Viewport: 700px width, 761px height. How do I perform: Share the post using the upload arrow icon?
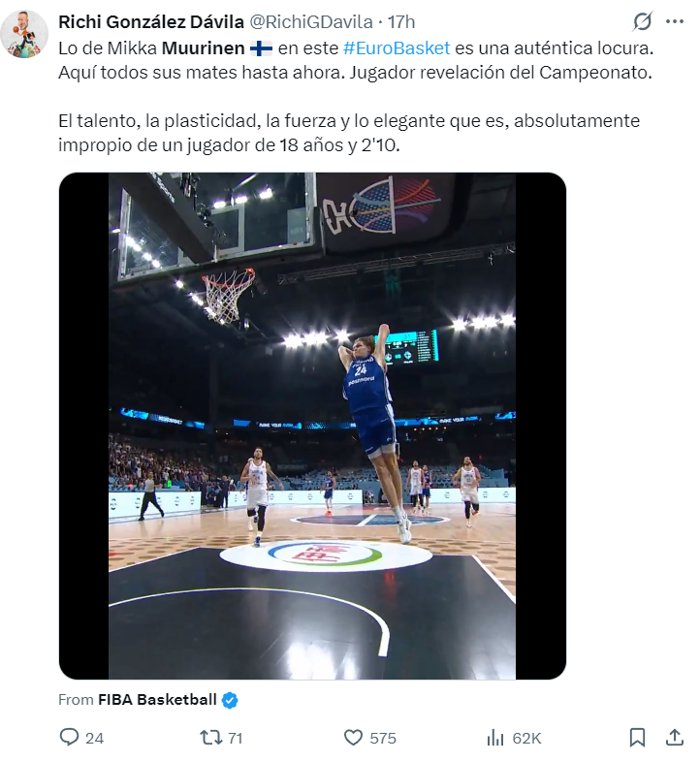[675, 738]
